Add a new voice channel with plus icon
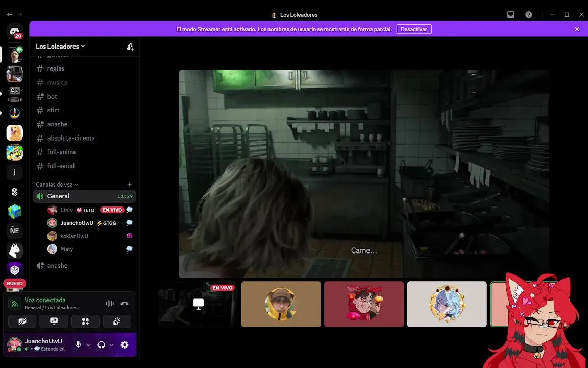The height and width of the screenshot is (368, 588). coord(129,185)
